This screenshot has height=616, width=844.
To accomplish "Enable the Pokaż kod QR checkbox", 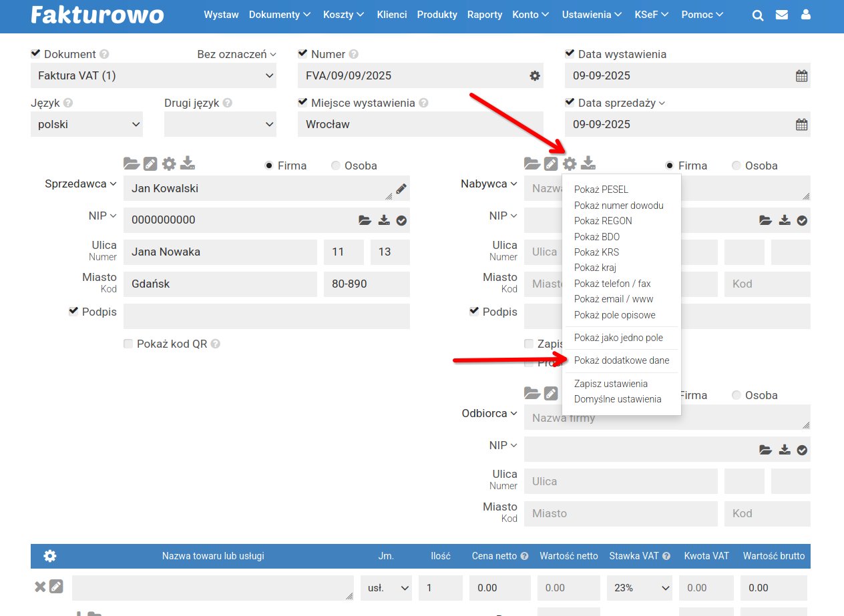I will [128, 344].
